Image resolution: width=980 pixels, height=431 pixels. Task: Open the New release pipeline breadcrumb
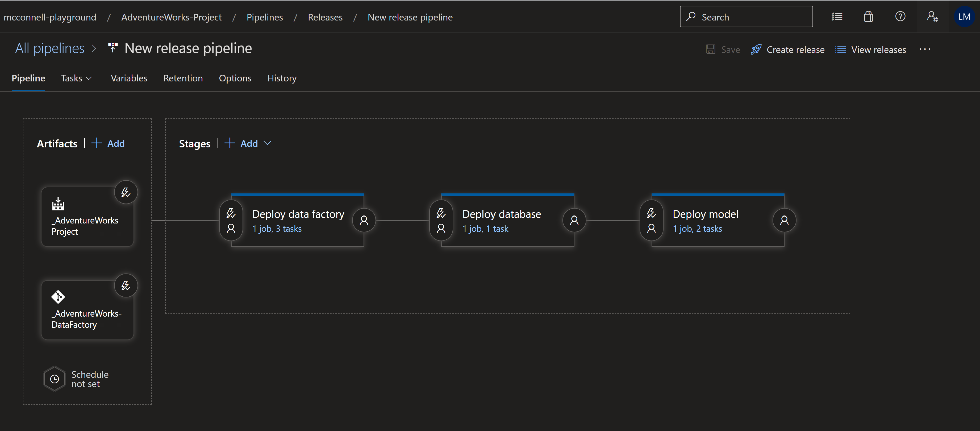coord(410,17)
